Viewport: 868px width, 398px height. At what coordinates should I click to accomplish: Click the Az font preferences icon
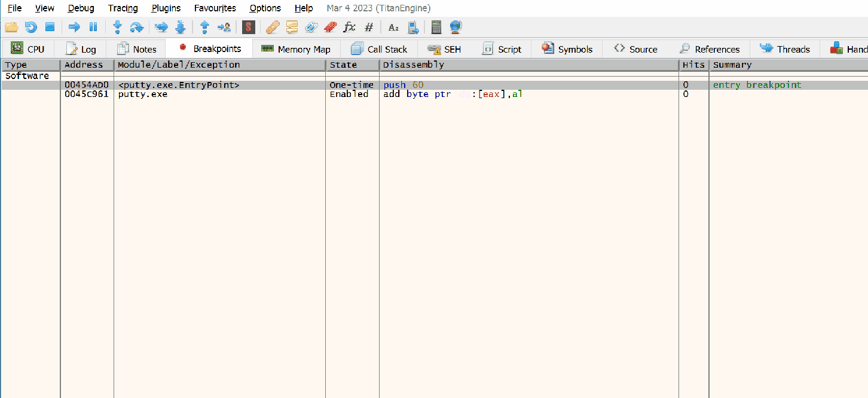pos(393,27)
